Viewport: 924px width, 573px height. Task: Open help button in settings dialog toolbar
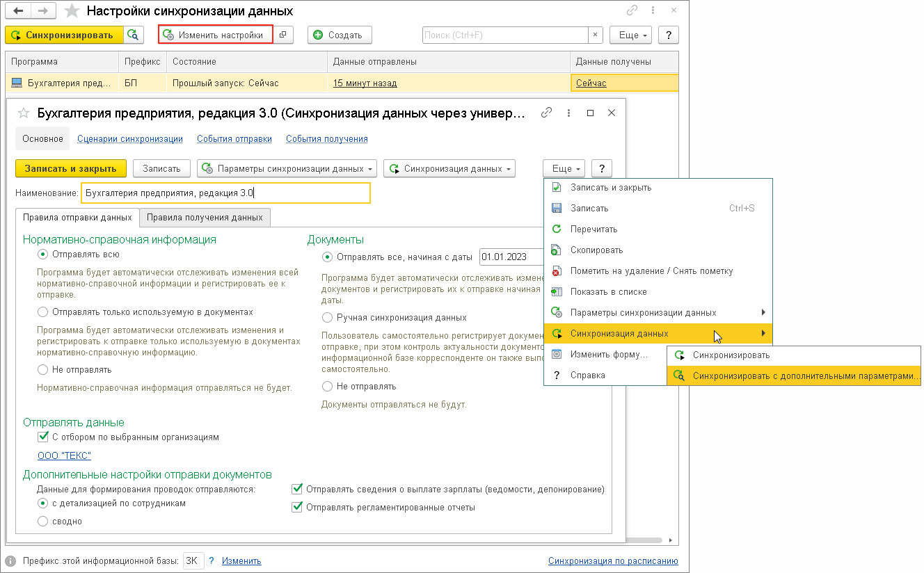click(x=602, y=168)
